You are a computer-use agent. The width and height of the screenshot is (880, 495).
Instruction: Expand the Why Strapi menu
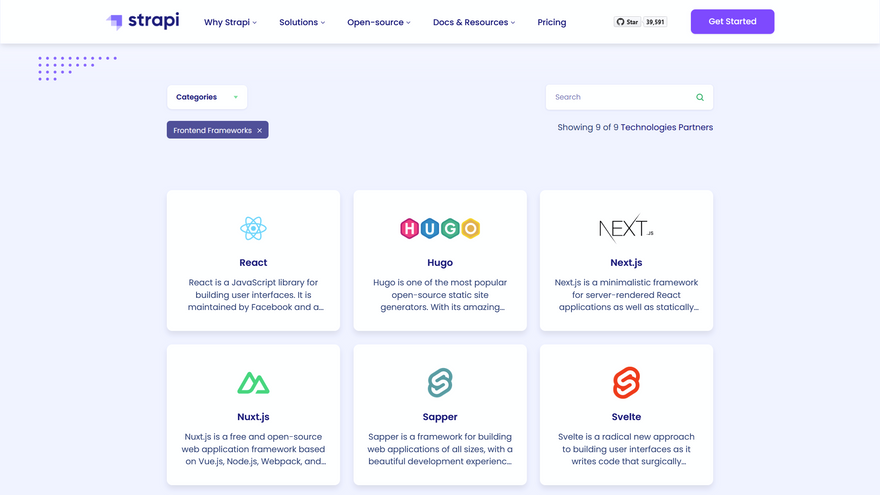(x=230, y=22)
